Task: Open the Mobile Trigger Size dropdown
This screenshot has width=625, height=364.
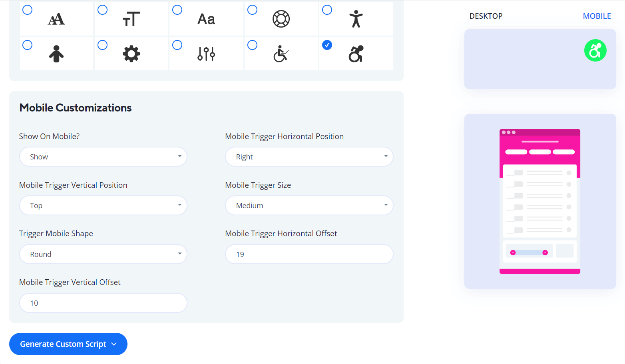Action: 309,206
